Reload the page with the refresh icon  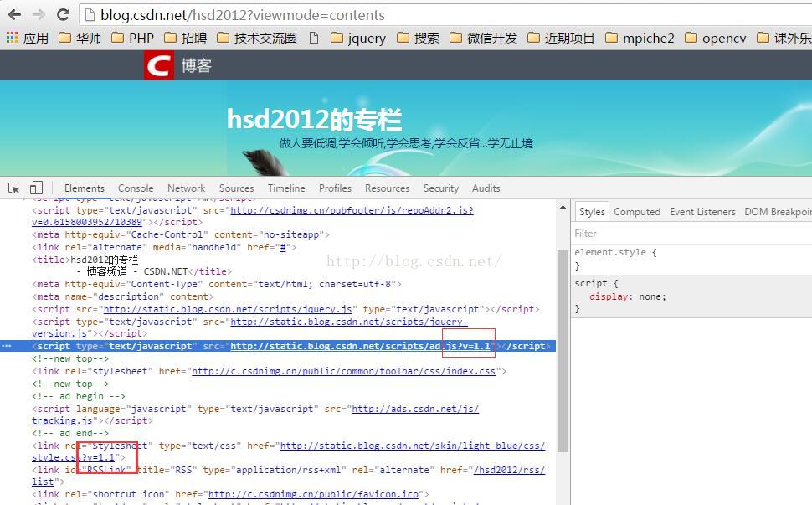63,14
